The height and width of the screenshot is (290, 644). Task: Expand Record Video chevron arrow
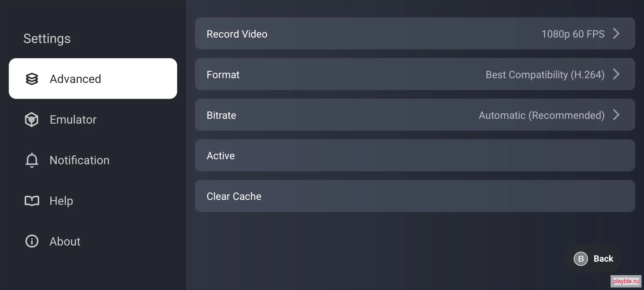pyautogui.click(x=616, y=33)
